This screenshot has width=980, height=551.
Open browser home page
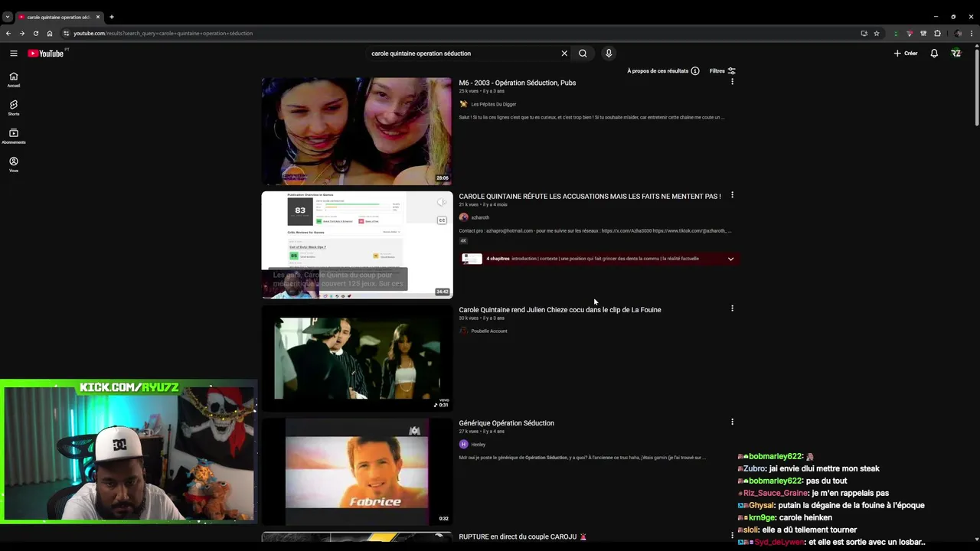50,33
